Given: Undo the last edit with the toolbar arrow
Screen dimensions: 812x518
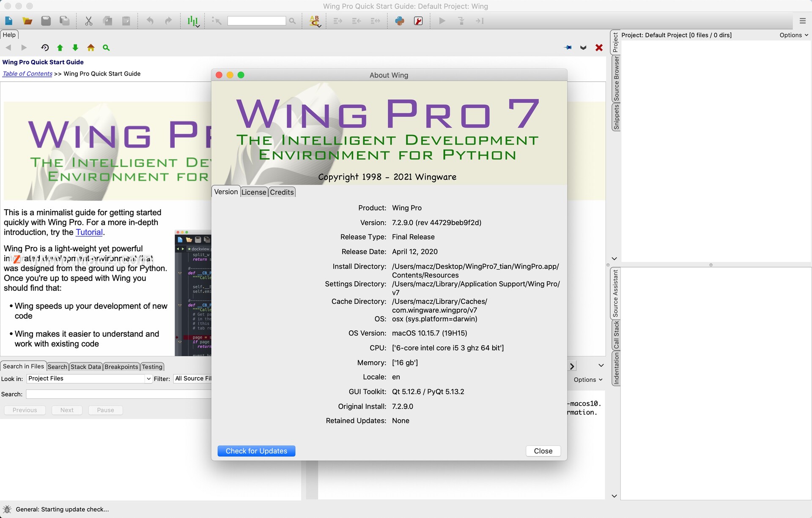Looking at the screenshot, I should 150,21.
